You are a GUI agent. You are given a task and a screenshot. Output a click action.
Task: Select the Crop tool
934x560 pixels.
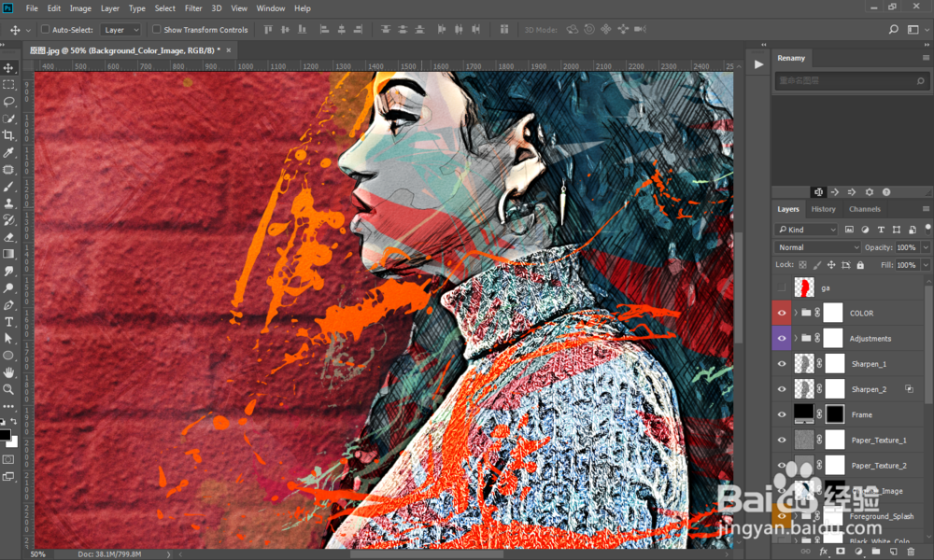[x=8, y=135]
